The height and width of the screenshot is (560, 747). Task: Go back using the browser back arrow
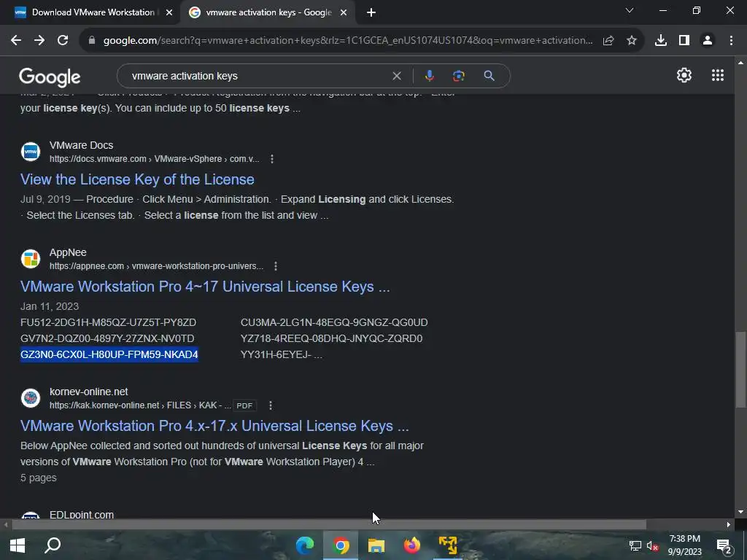click(16, 41)
